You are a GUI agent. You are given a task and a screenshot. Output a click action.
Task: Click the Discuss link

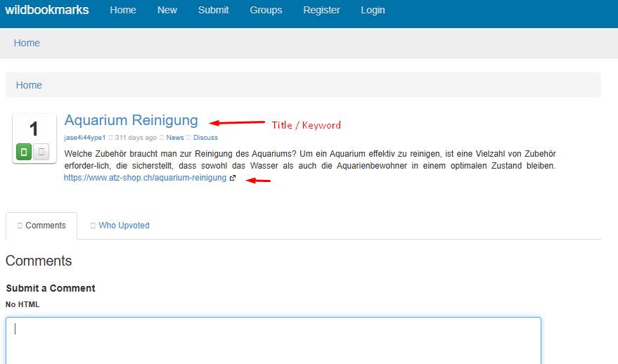[205, 138]
